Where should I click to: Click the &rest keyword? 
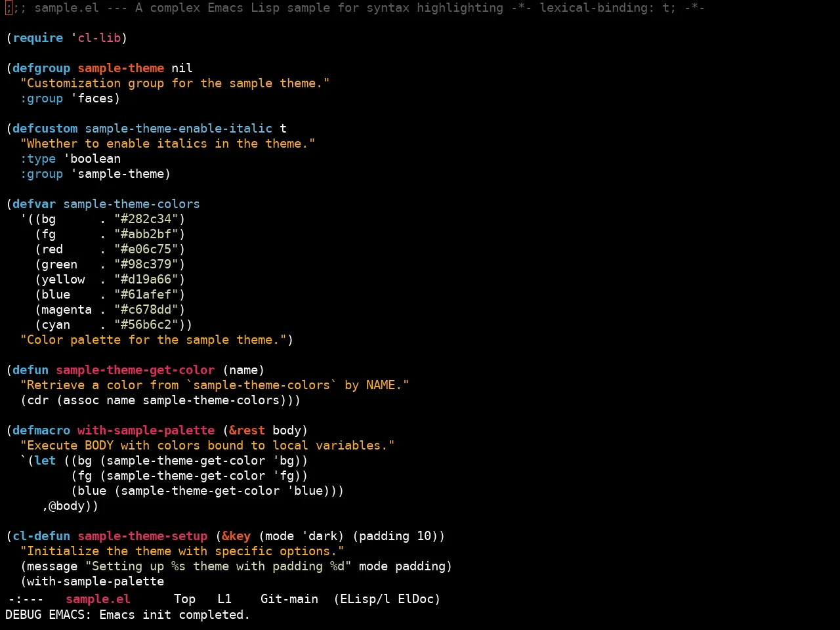247,430
